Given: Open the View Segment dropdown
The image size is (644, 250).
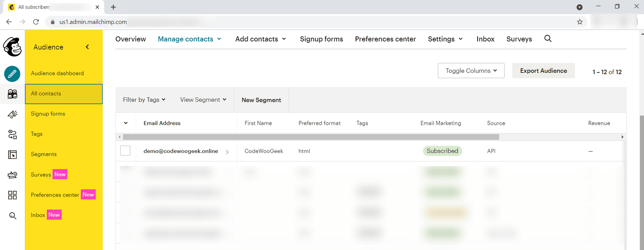Looking at the screenshot, I should (203, 100).
